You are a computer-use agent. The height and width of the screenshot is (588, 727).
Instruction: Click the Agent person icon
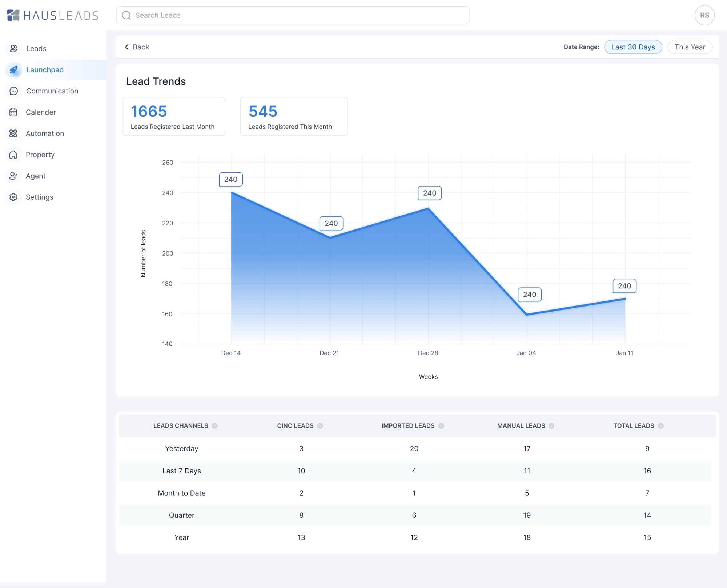click(13, 176)
